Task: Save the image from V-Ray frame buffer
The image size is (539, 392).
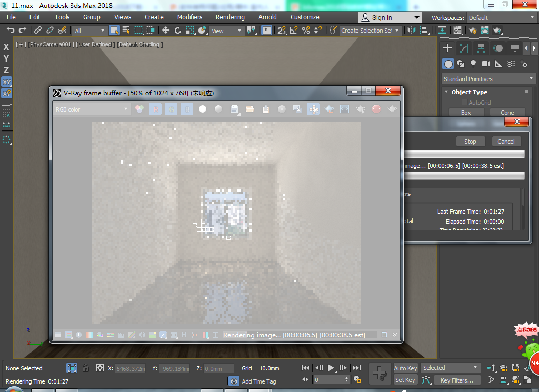Action: point(234,109)
